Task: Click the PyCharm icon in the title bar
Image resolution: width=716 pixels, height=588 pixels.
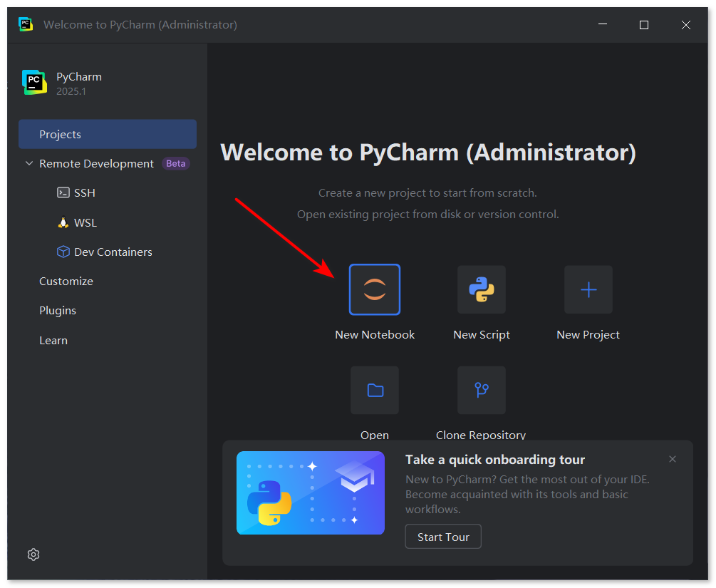Action: [26, 24]
